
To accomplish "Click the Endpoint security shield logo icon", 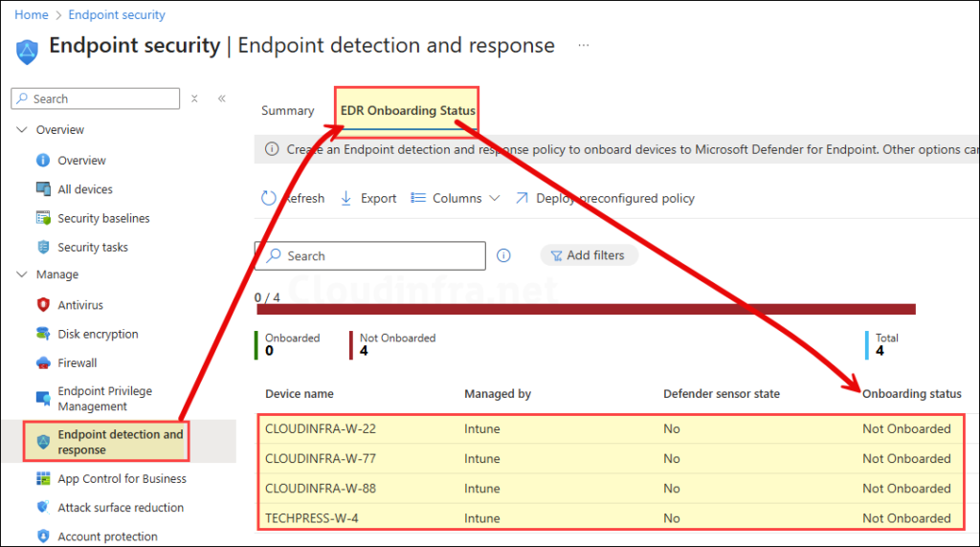I will (x=27, y=52).
